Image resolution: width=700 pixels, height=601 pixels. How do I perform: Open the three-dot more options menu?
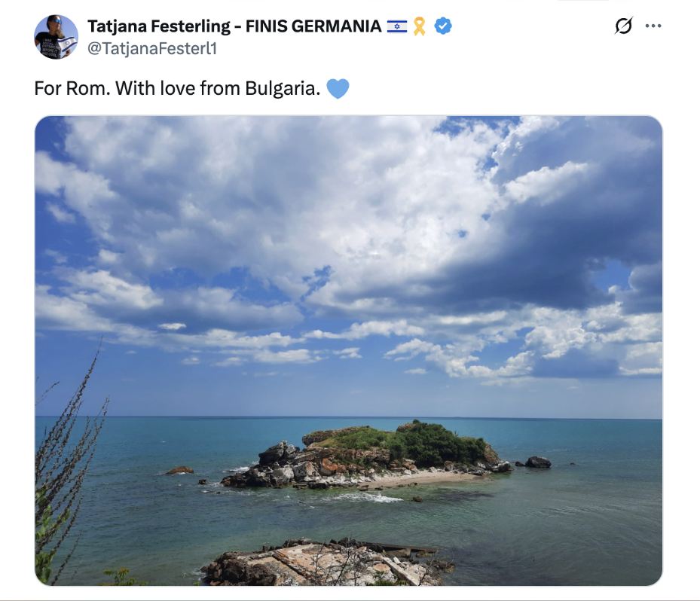(653, 26)
